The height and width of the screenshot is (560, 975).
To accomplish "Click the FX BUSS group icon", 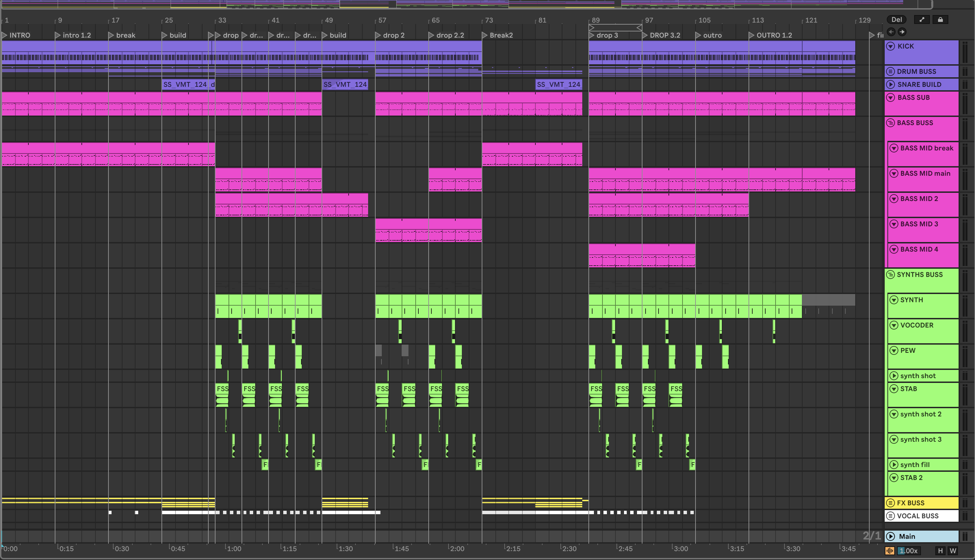I will pyautogui.click(x=890, y=503).
